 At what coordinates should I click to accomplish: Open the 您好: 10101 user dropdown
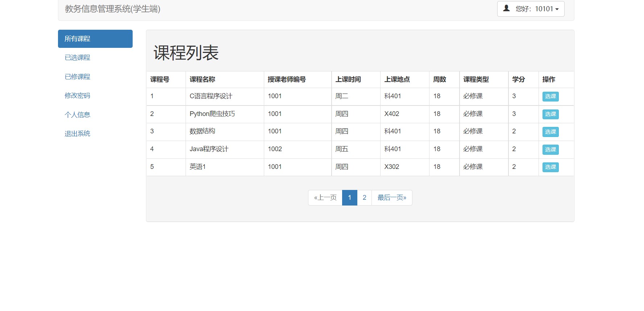pos(531,9)
